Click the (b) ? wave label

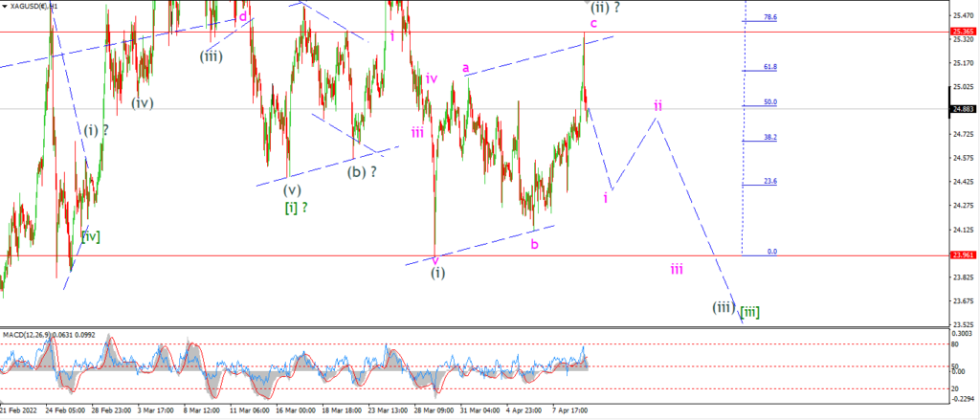pyautogui.click(x=363, y=172)
